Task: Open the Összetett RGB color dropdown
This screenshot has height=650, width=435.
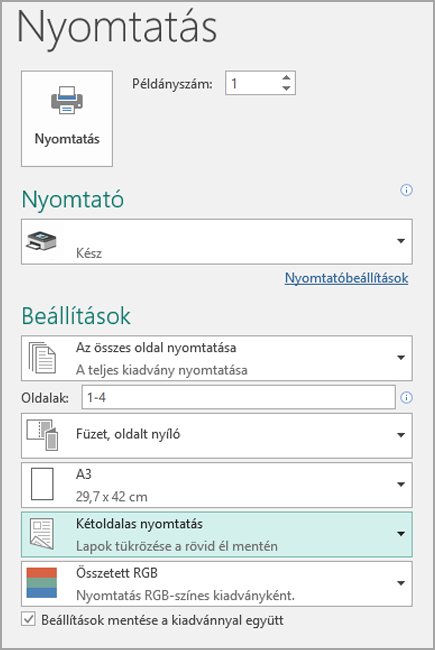Action: (x=217, y=584)
